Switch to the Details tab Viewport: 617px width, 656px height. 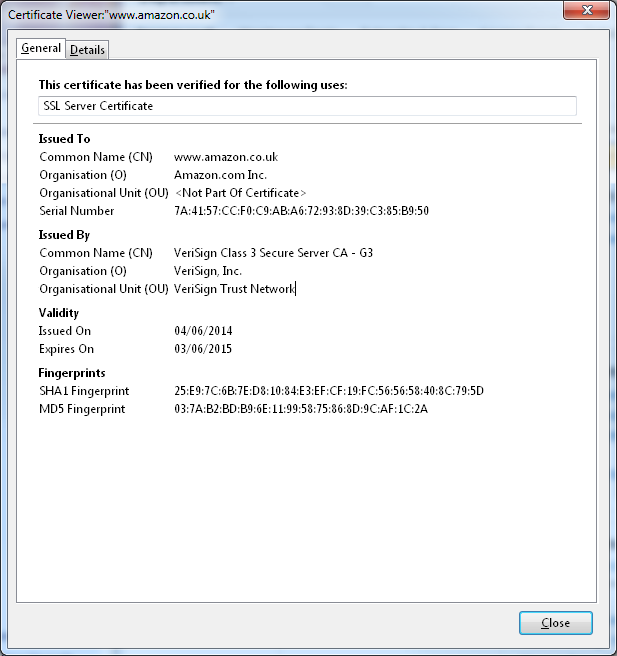click(x=87, y=50)
